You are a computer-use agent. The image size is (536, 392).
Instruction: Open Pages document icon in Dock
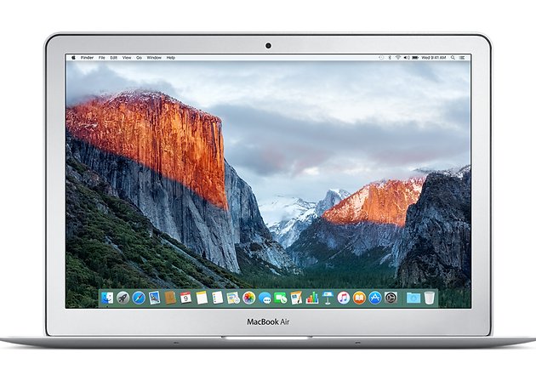point(296,298)
